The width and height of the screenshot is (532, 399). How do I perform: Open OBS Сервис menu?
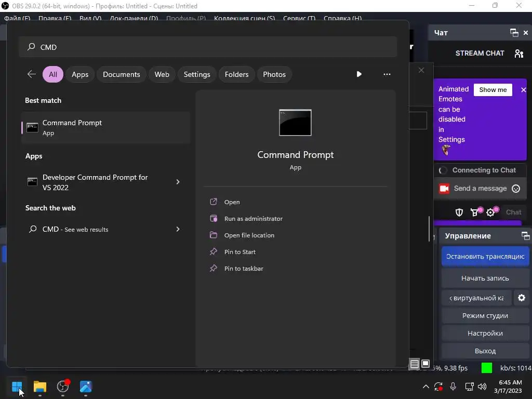point(299,18)
